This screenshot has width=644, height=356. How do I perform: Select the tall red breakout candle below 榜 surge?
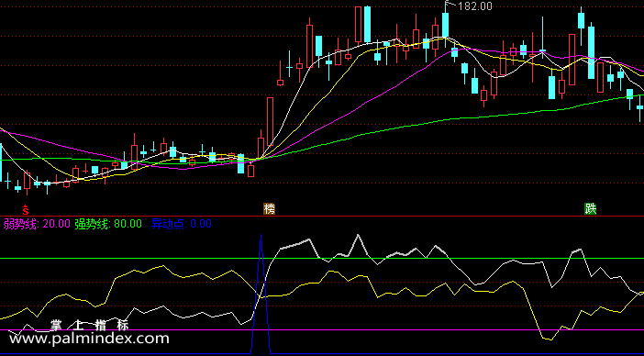click(x=270, y=121)
